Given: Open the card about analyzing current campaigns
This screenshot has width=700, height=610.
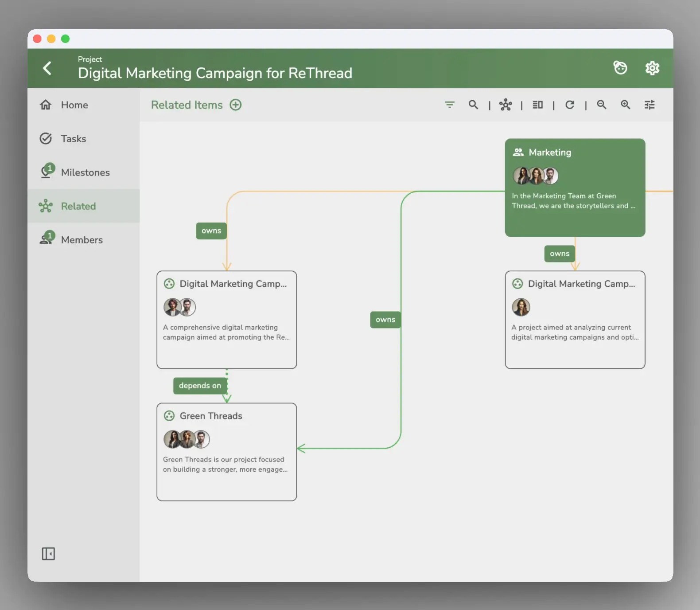Looking at the screenshot, I should tap(575, 320).
